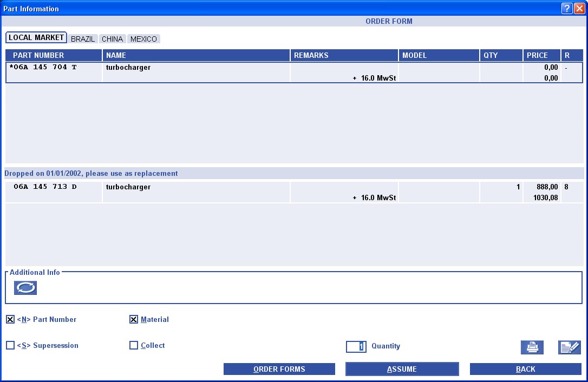Select the LOCAL MARKET tab

click(x=36, y=38)
